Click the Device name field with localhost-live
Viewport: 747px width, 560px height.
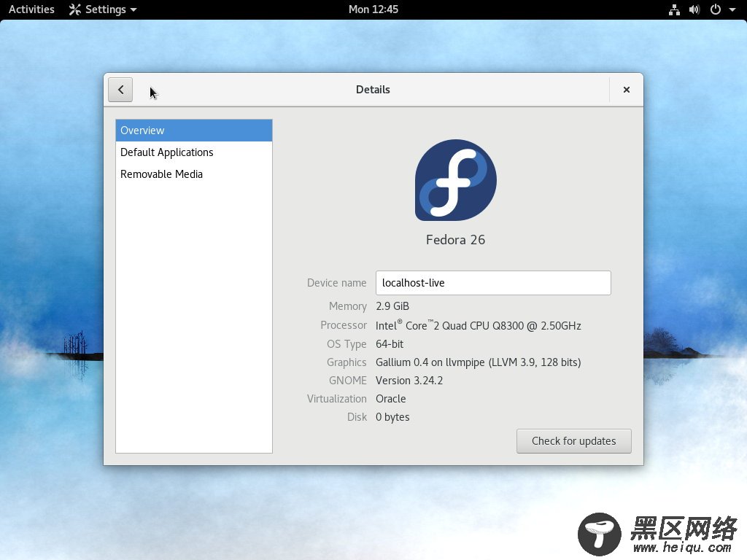coord(493,283)
